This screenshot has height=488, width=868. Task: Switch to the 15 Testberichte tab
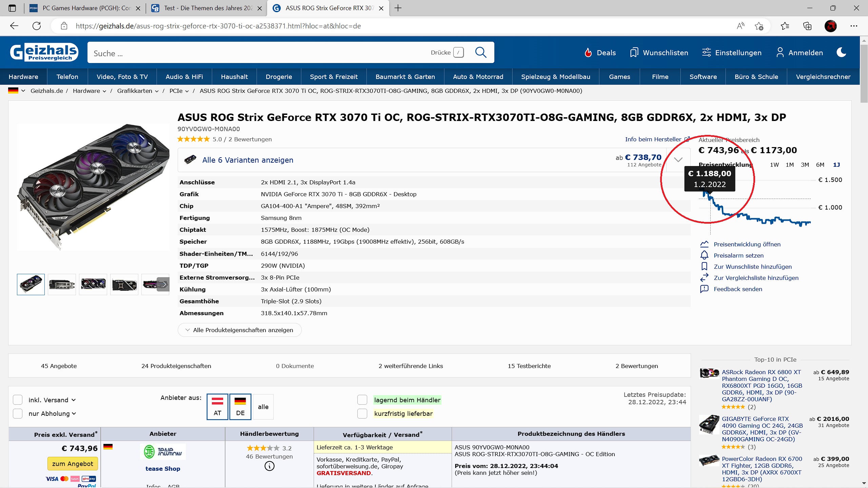[529, 366]
